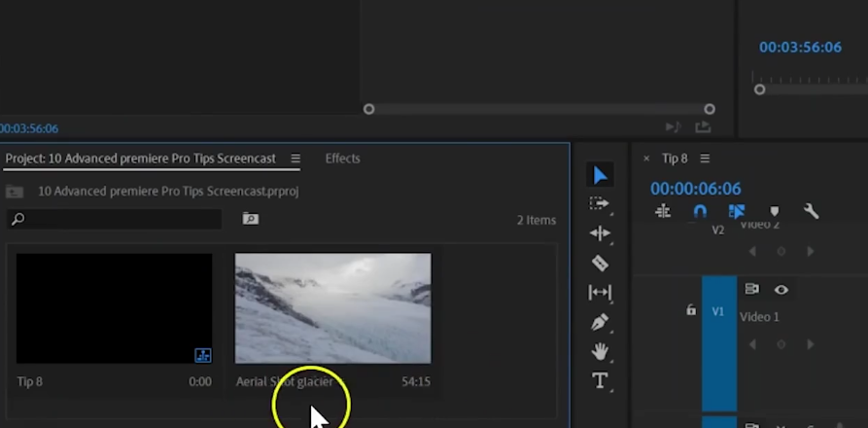Toggle Video 1 track output eye
Viewport: 868px width, 428px height.
tap(781, 289)
